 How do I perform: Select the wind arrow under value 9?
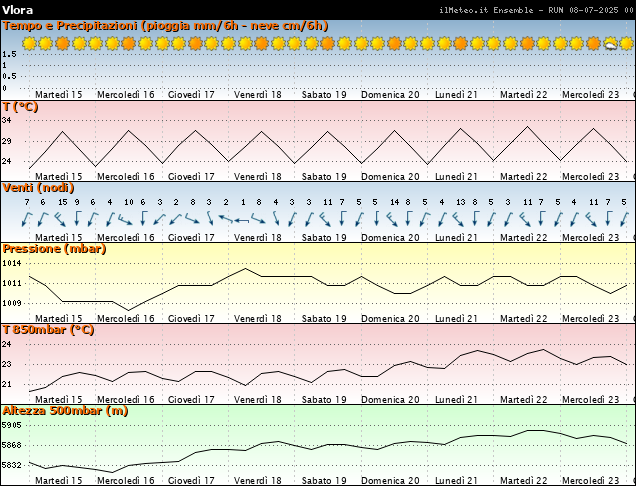[77, 219]
